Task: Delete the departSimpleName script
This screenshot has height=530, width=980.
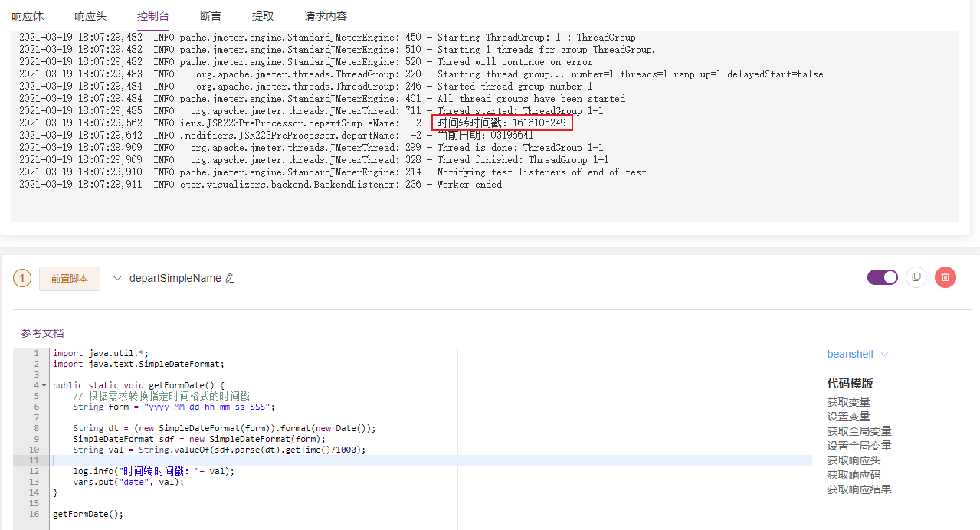Action: pos(946,277)
